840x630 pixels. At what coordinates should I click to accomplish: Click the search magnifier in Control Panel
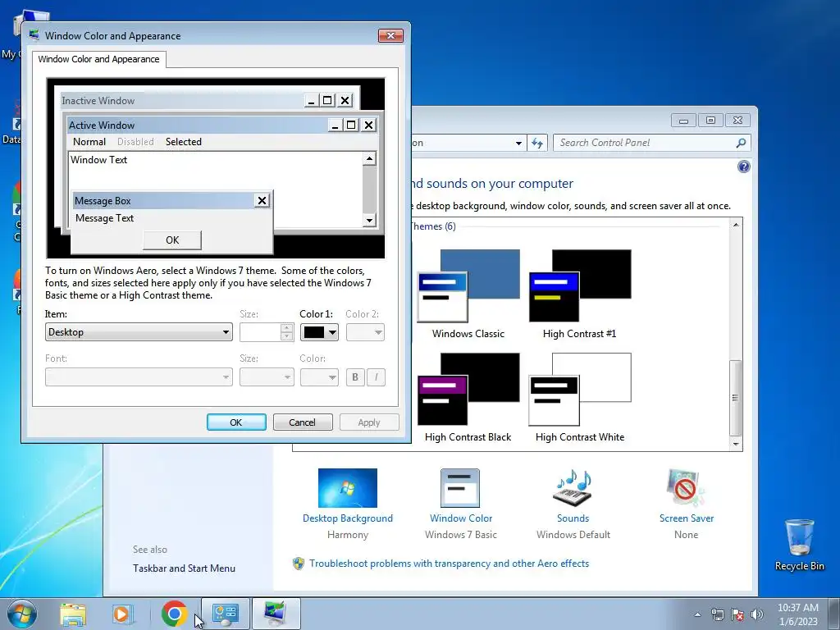pyautogui.click(x=741, y=143)
